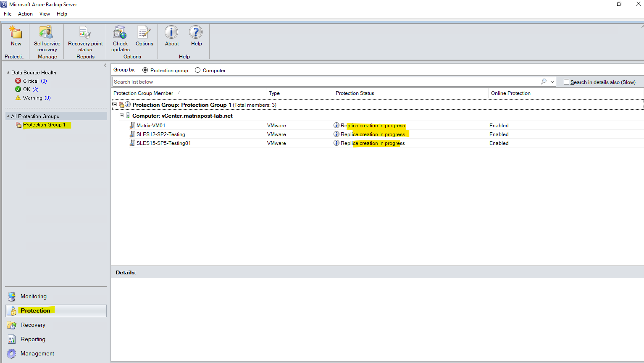Open the Options toolbar icon

click(x=144, y=32)
